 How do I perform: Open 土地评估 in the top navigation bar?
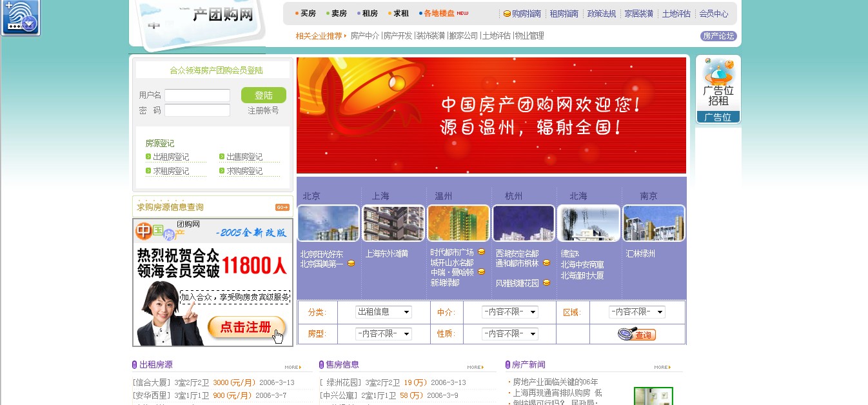click(x=676, y=14)
